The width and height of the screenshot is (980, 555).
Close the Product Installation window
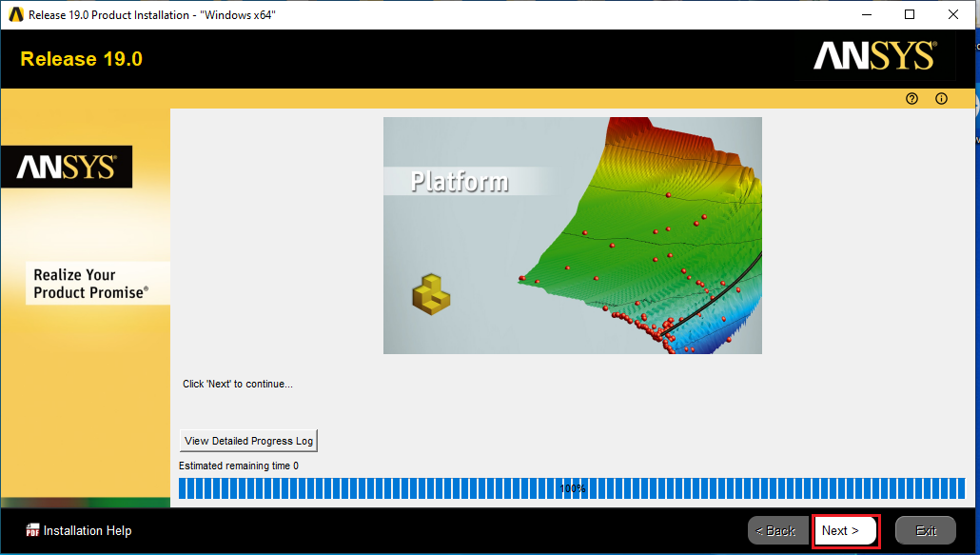point(953,14)
